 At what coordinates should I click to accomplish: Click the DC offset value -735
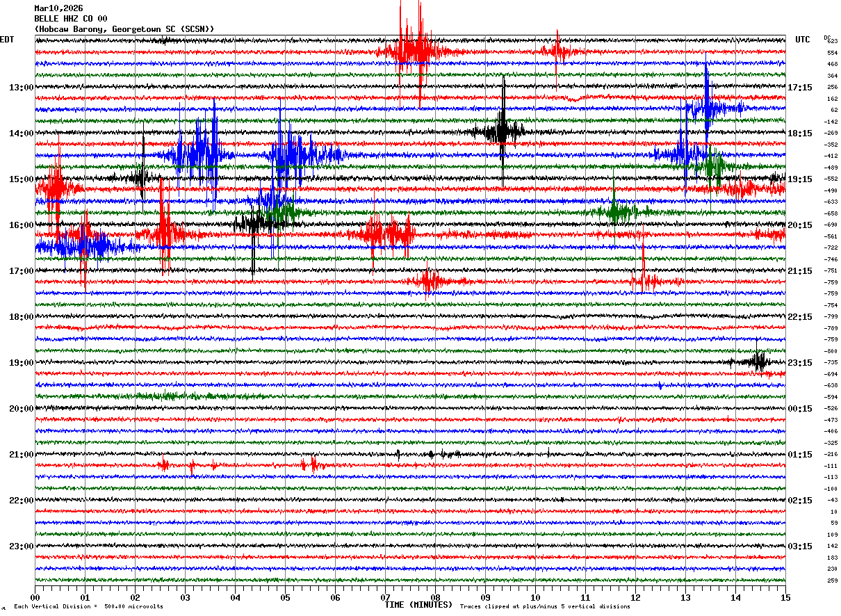832,363
